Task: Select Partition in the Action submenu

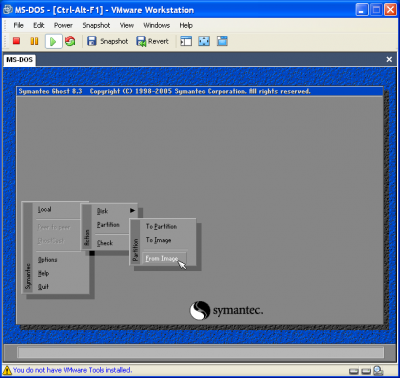Action: click(108, 225)
